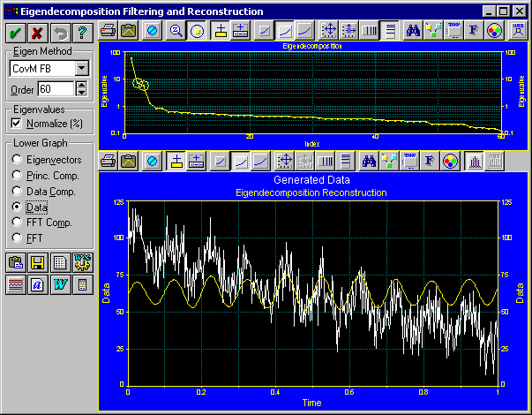Accept results with the green checkmark button
The height and width of the screenshot is (415, 532).
pos(15,33)
